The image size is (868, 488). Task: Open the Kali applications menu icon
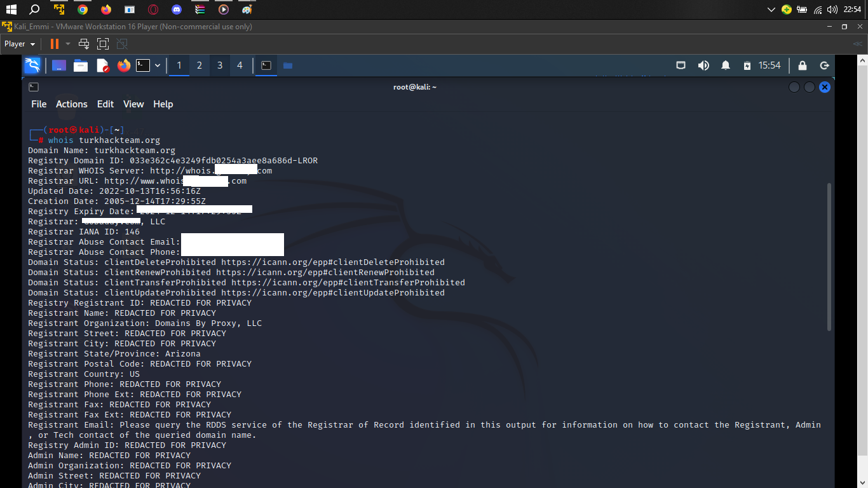tap(32, 65)
